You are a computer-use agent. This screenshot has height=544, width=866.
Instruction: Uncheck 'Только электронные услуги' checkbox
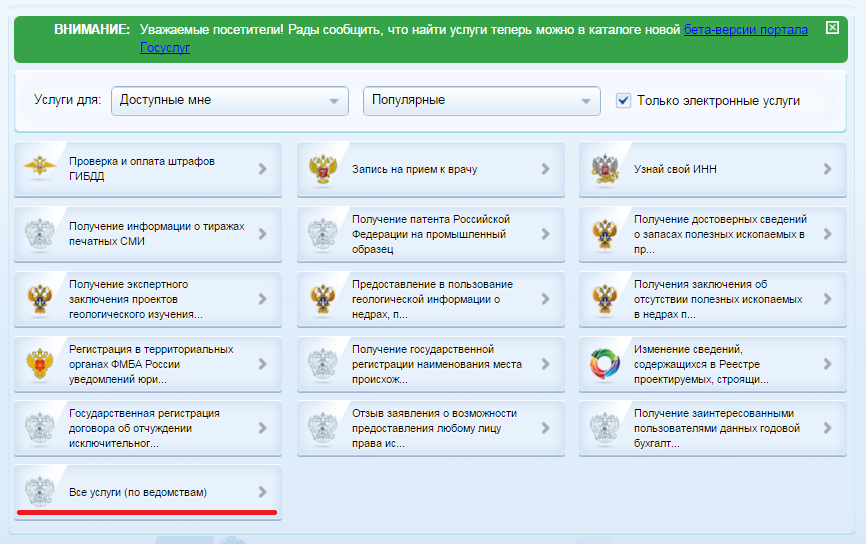point(623,100)
